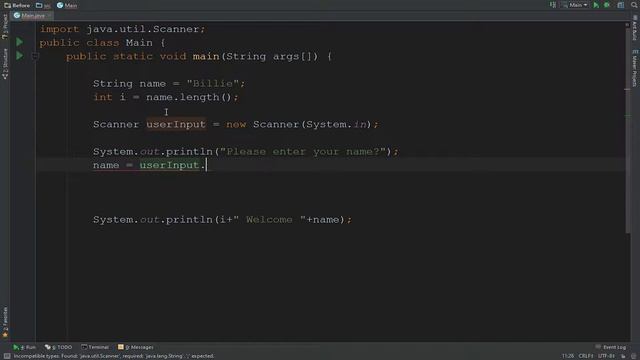Open the Main run configuration dropdown

tap(575, 5)
